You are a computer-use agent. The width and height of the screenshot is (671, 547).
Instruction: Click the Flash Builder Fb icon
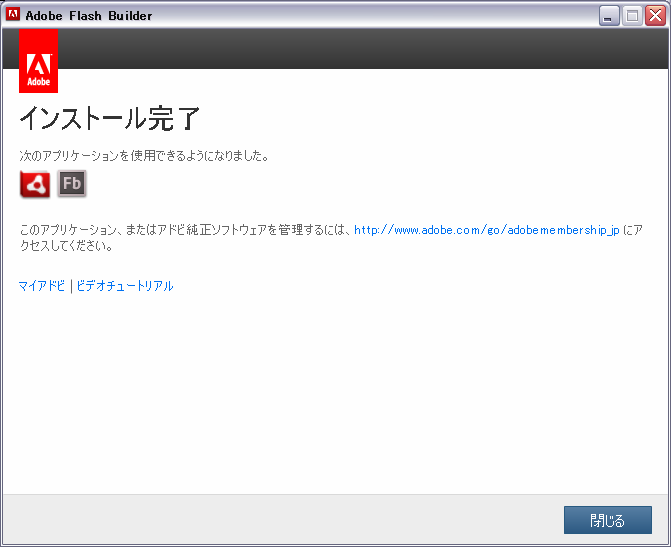pyautogui.click(x=72, y=184)
